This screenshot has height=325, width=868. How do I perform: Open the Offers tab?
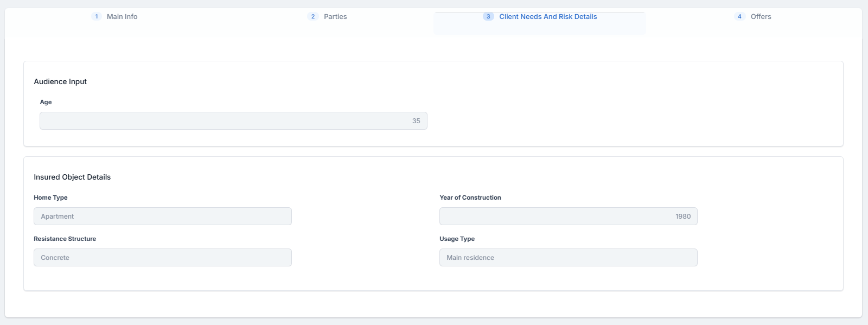coord(761,17)
